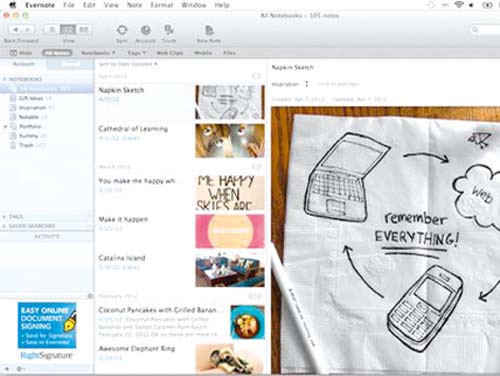Click the Coconut Pancakes thumbnail
This screenshot has height=376, width=500.
point(247,322)
